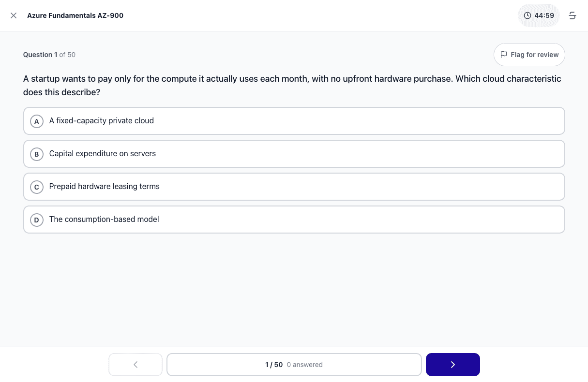Click the Azure Fundamentals AZ-900 title
The width and height of the screenshot is (588, 382).
pos(75,15)
